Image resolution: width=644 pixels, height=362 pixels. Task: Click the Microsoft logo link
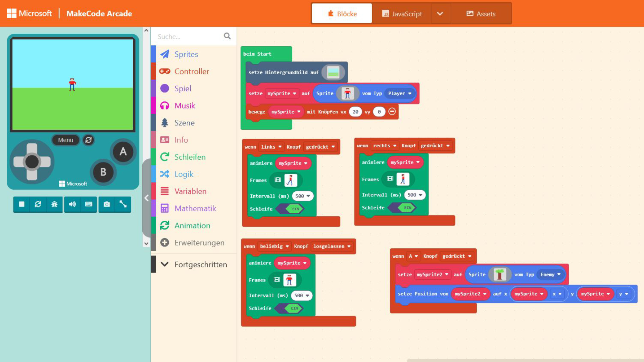pos(29,13)
